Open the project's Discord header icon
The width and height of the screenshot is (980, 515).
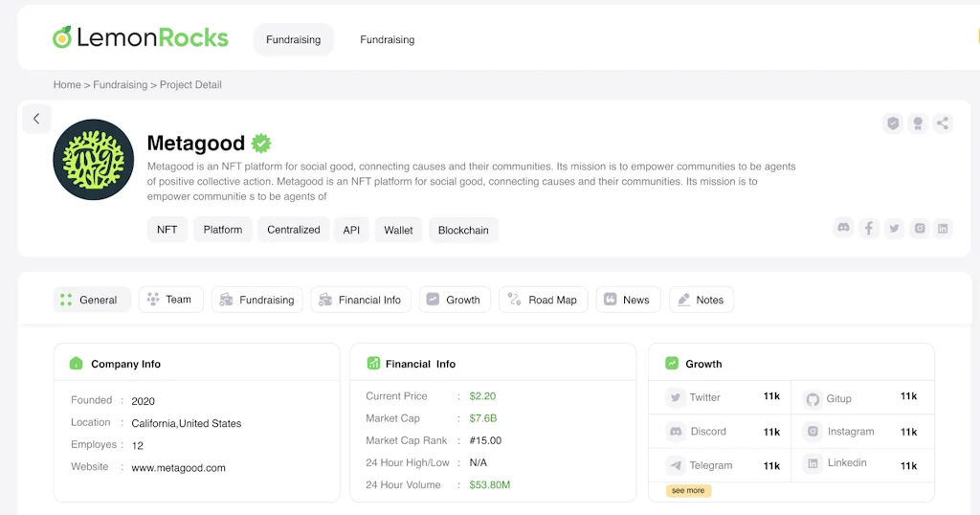843,228
